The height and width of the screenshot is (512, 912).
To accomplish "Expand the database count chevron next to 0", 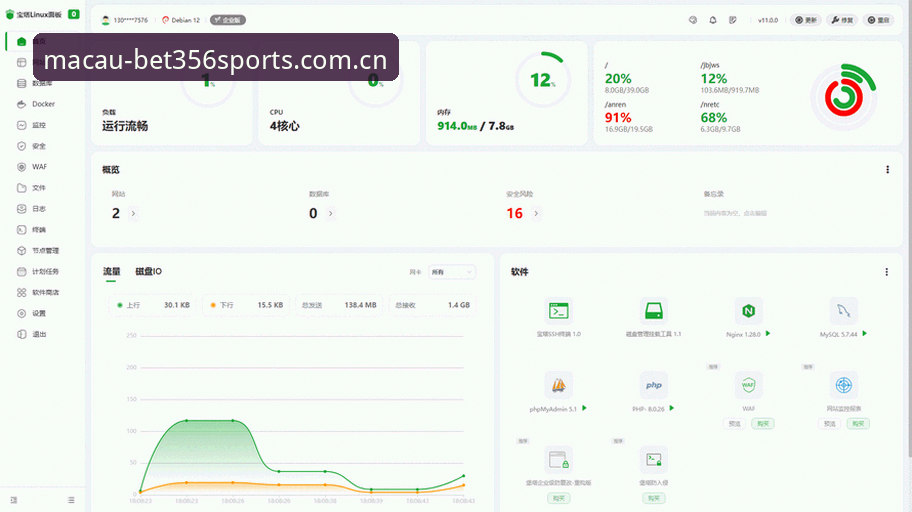I will [x=330, y=214].
